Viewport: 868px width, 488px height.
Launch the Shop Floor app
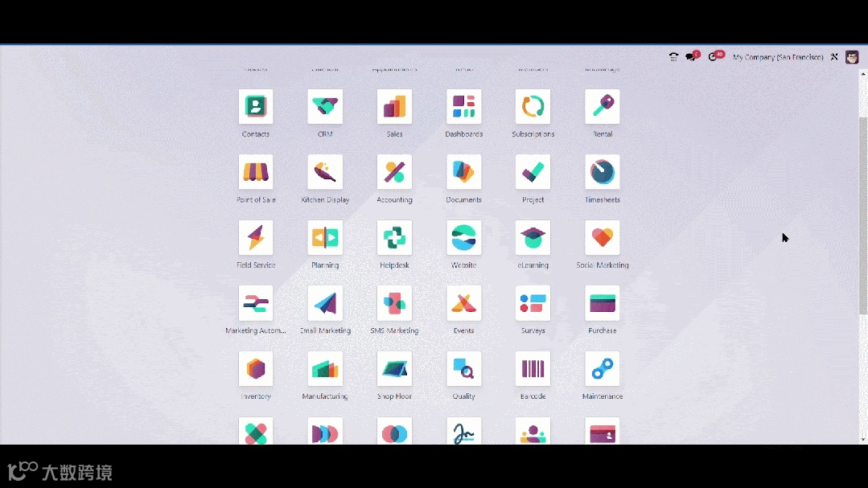pyautogui.click(x=394, y=368)
